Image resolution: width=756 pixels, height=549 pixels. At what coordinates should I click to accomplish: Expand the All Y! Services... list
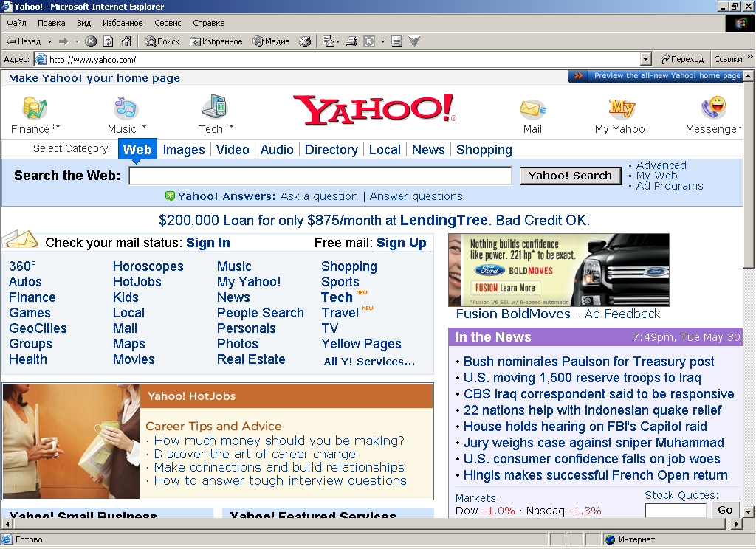coord(369,362)
